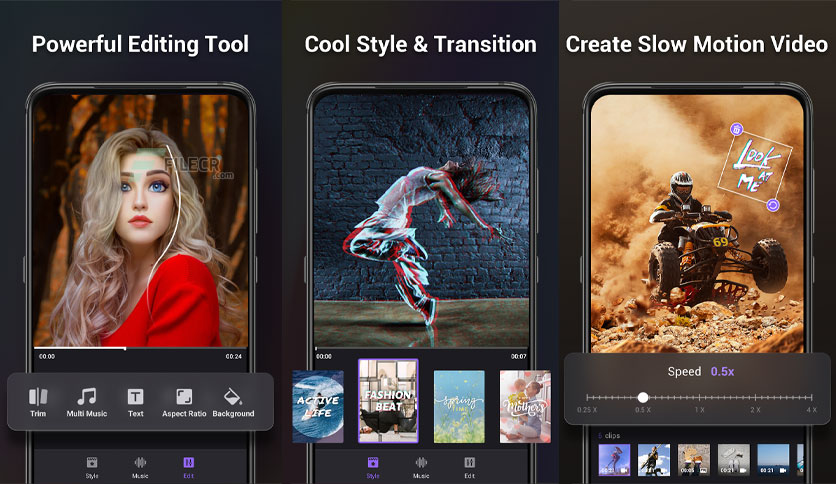Click the 'Powerful Editing Tool' heading

coord(140,44)
